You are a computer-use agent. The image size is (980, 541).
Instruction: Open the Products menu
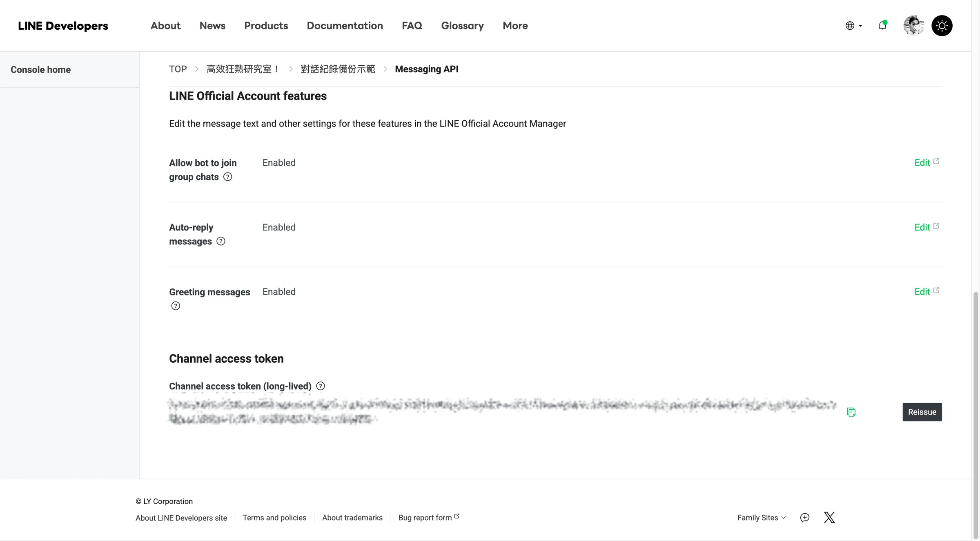coord(266,26)
